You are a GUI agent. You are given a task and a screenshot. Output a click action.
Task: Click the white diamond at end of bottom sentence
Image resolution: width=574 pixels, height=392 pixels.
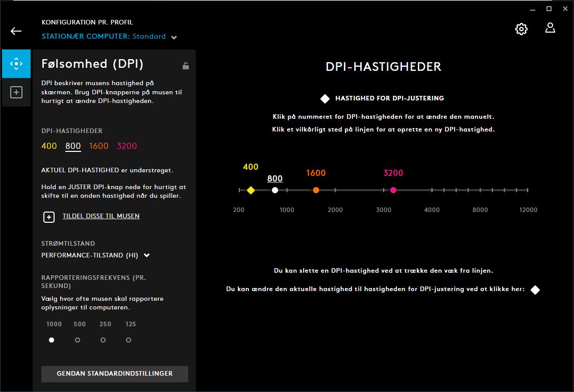[535, 290]
